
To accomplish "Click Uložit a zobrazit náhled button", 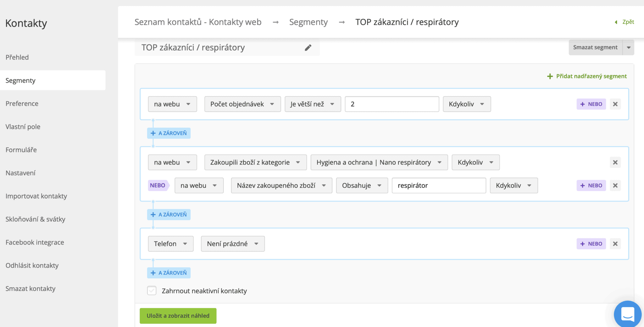I will tap(178, 316).
